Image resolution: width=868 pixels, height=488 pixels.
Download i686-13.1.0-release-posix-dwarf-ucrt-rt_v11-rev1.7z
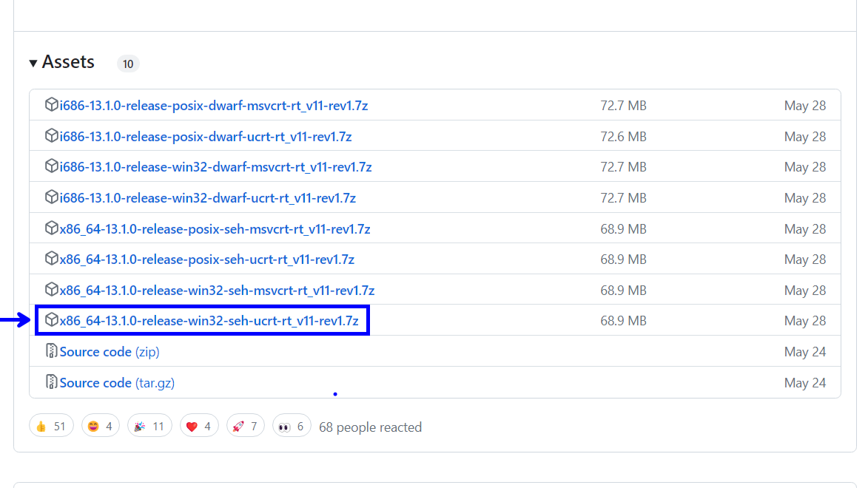point(206,137)
